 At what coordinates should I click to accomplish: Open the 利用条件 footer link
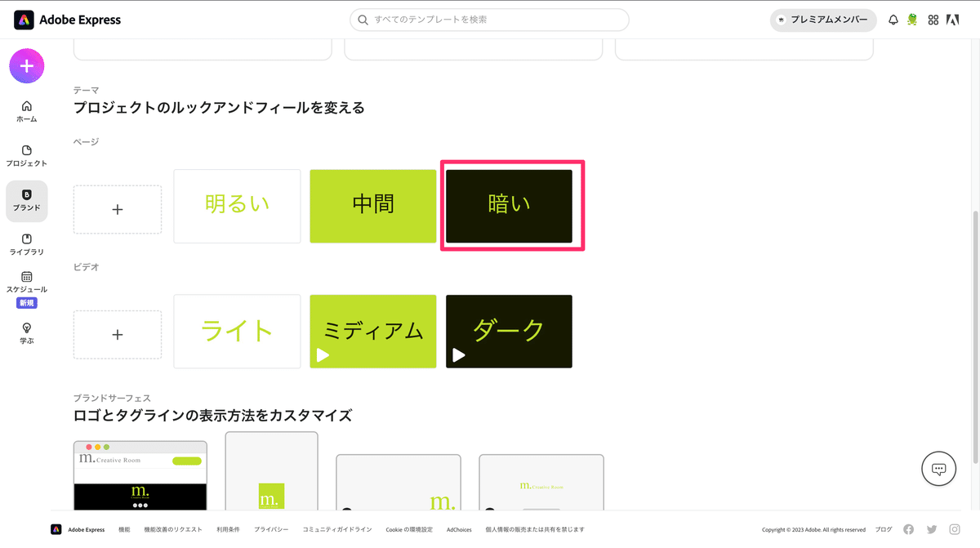click(x=229, y=529)
